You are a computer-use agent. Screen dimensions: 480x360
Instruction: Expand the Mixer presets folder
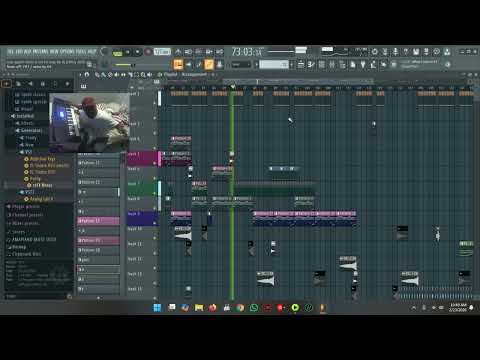(23, 223)
